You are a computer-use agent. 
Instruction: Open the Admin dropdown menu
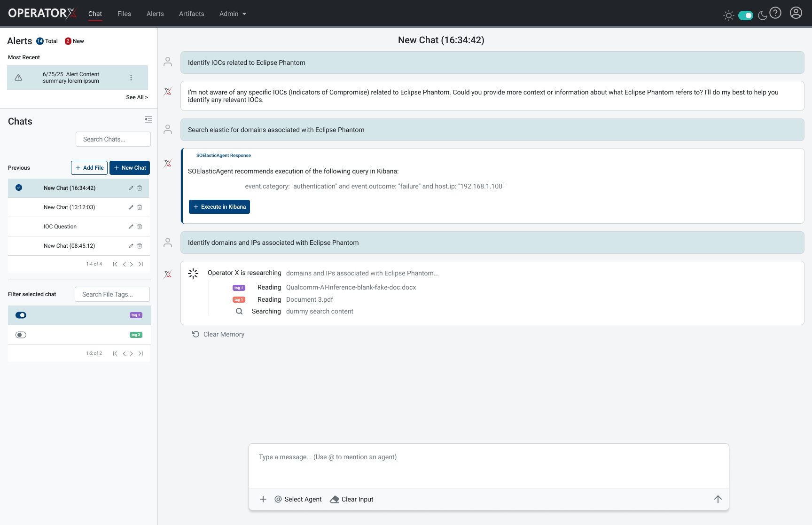click(x=233, y=14)
